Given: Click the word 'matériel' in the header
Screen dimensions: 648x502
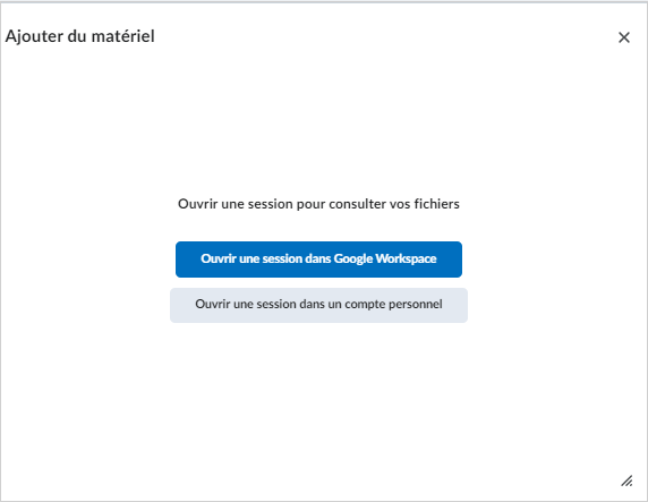Looking at the screenshot, I should coord(123,36).
